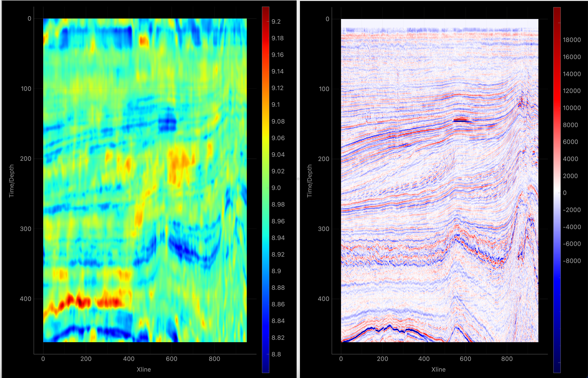Click the 400 x-axis tick of the left plot
The height and width of the screenshot is (378, 588).
[129, 359]
